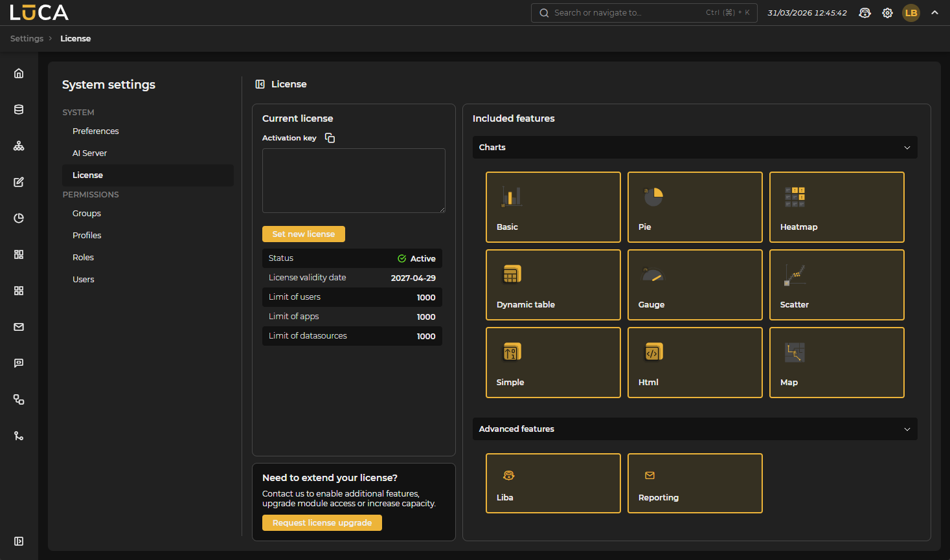Click the pie chart sidebar icon
The image size is (950, 560).
click(x=19, y=218)
